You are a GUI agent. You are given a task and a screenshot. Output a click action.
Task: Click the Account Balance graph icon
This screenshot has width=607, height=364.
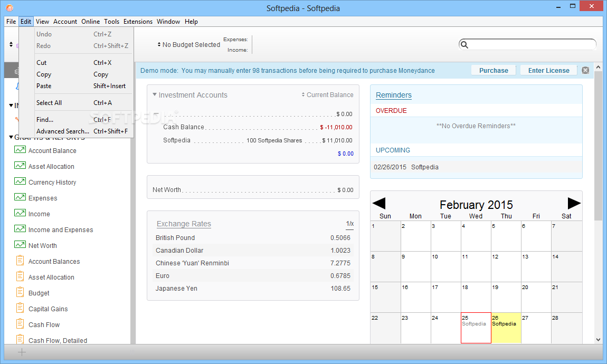click(20, 150)
